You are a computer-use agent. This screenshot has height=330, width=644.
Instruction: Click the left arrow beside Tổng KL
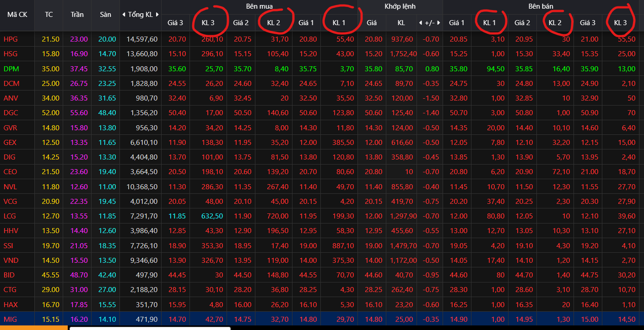tap(124, 15)
